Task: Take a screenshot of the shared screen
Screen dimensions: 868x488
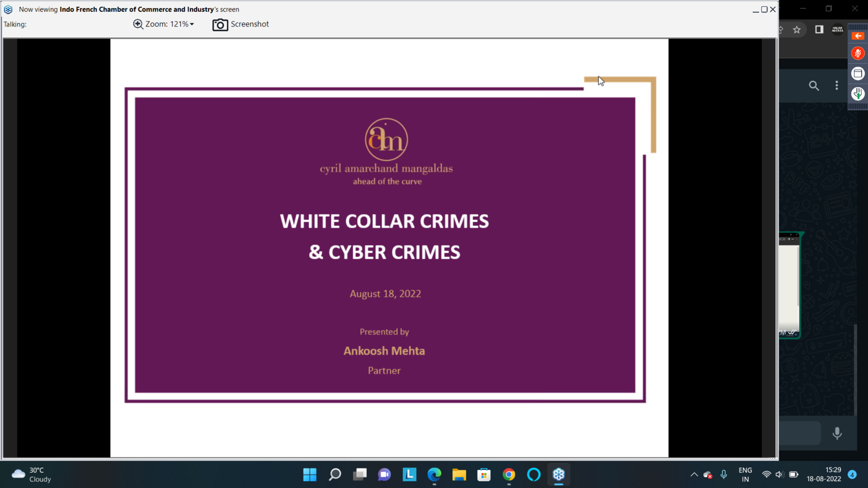Action: [x=241, y=24]
